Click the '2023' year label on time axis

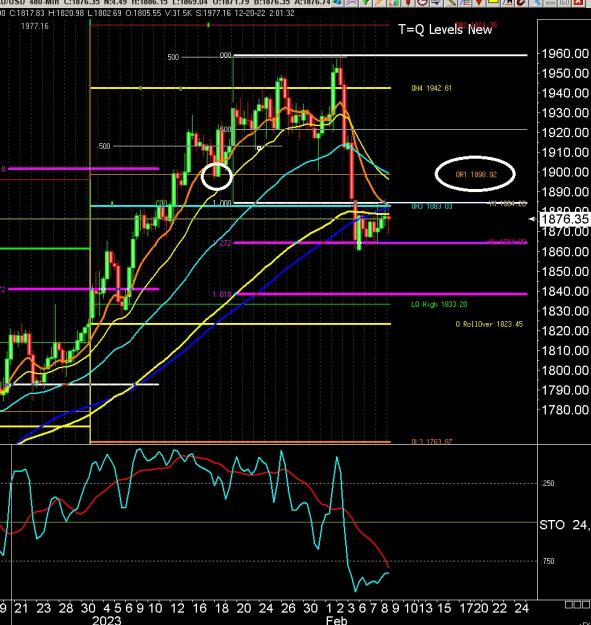(x=107, y=620)
